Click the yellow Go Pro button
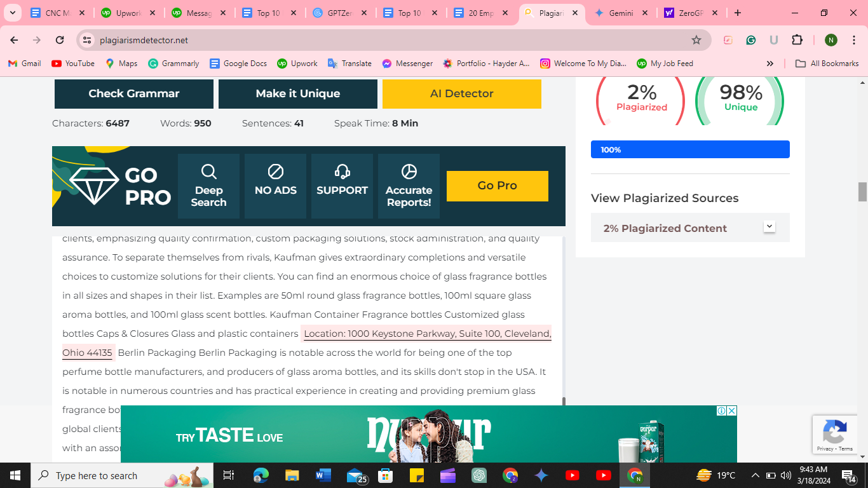868x488 pixels. pos(498,186)
